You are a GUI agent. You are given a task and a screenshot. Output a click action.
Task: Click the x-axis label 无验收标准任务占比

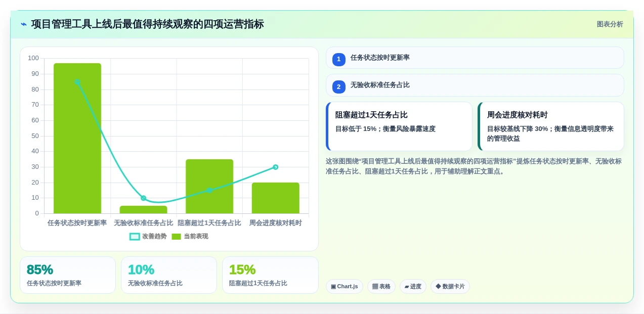click(x=143, y=222)
